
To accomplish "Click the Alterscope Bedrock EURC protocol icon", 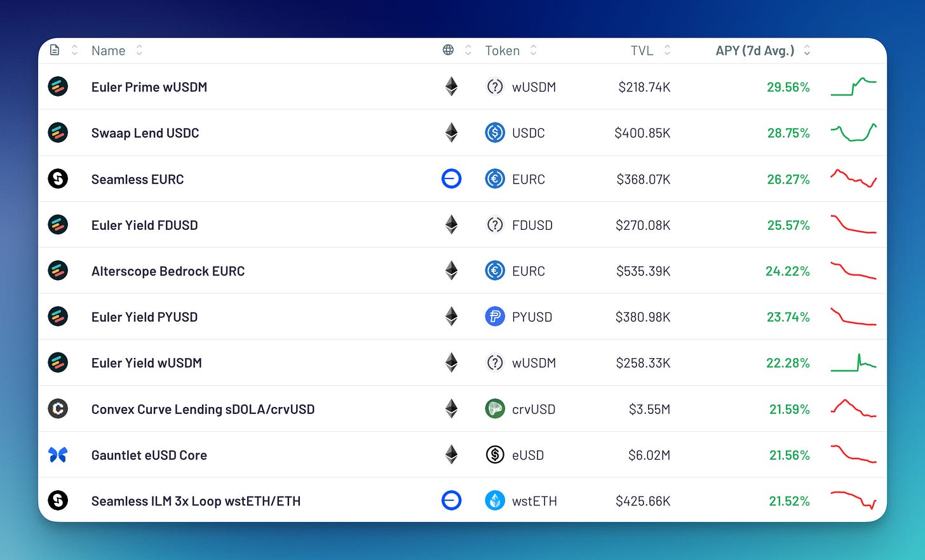I will click(x=58, y=270).
